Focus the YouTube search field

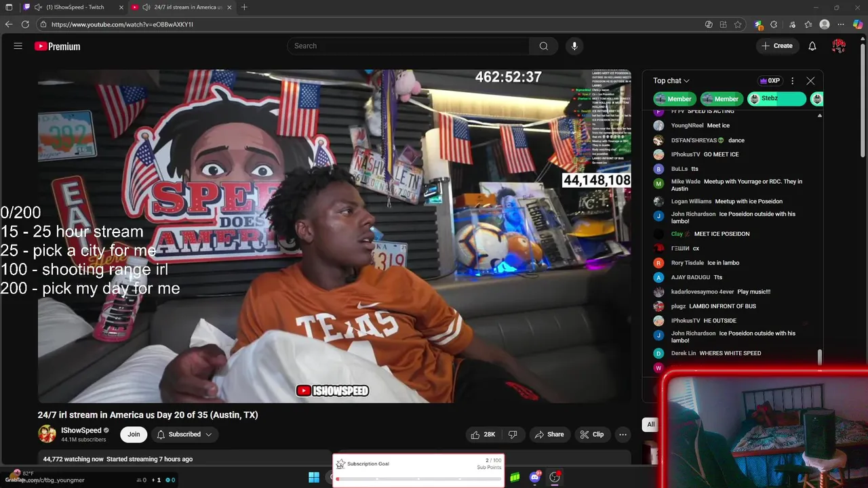pos(409,46)
